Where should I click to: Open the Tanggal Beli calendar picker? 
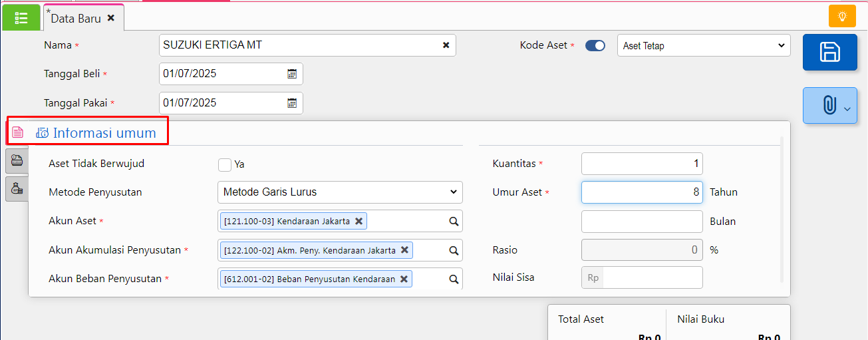coord(291,74)
